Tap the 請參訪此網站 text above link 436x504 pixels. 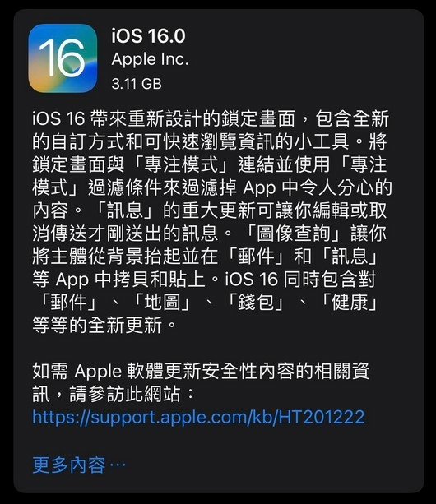click(124, 394)
